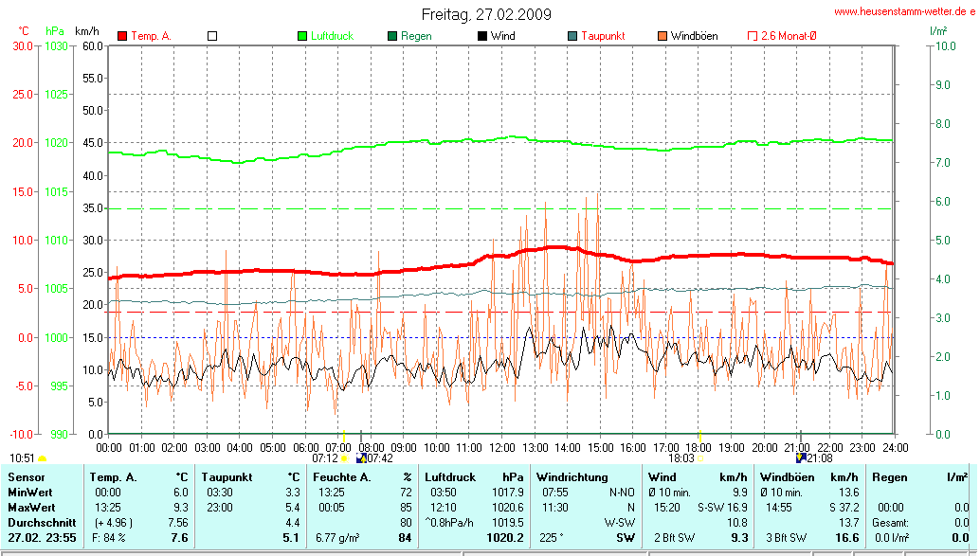Click the yellow sun icon beside 10:51
Screen dimensions: 980x556
(43, 458)
